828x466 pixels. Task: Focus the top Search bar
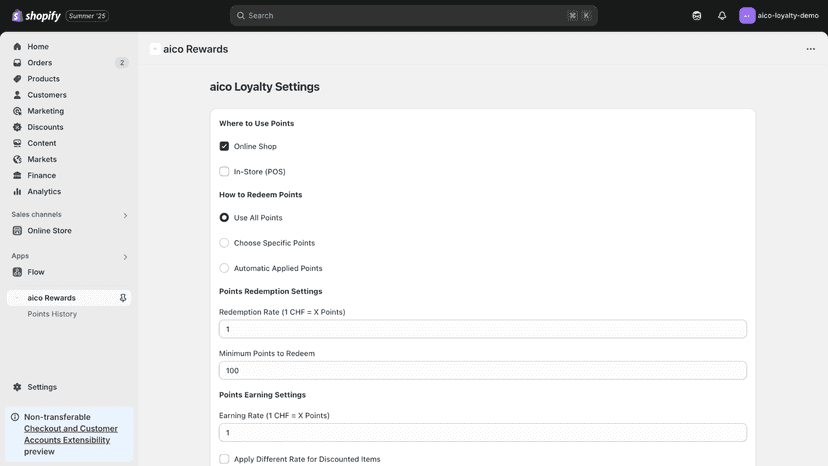point(413,16)
